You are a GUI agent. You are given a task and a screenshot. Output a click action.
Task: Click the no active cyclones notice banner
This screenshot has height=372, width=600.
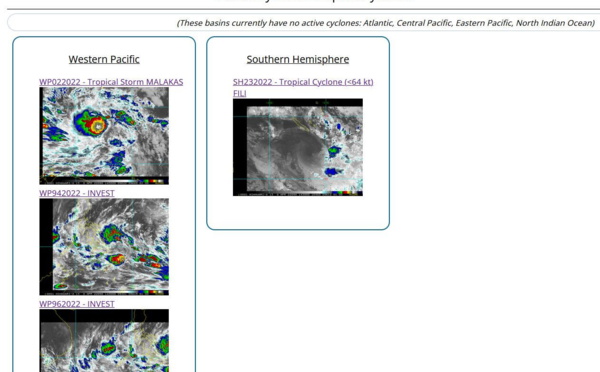304,23
